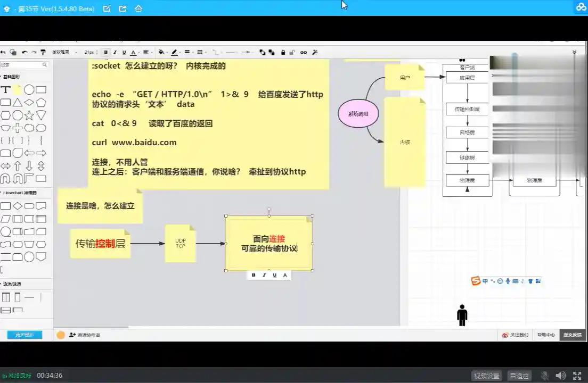Change font color in floating toolbar A
This screenshot has width=588, height=383.
click(285, 275)
